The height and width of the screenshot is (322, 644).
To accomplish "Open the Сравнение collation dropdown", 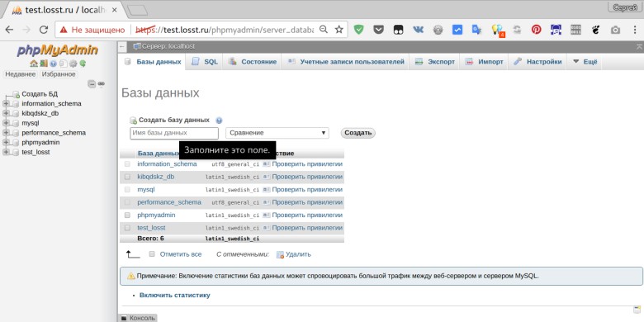I will tap(277, 133).
